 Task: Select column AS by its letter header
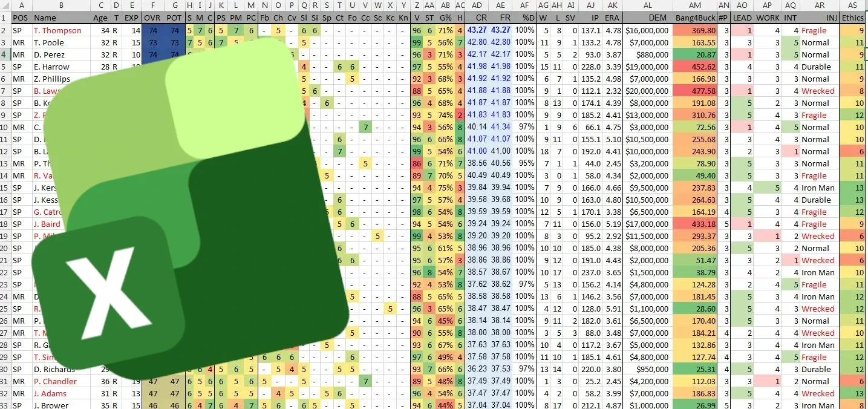pos(853,5)
